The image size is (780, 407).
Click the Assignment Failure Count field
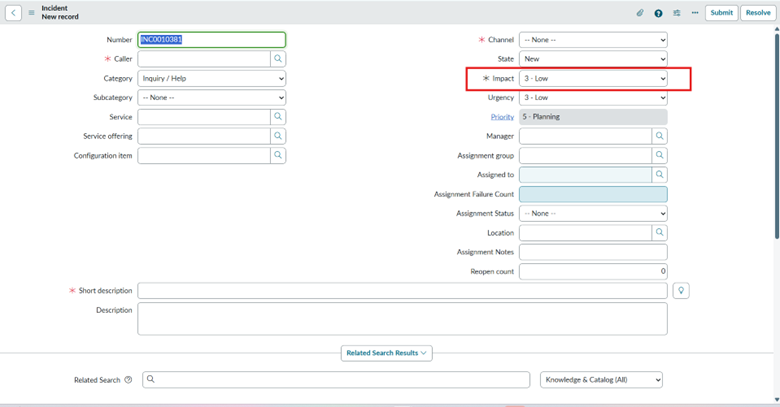593,194
